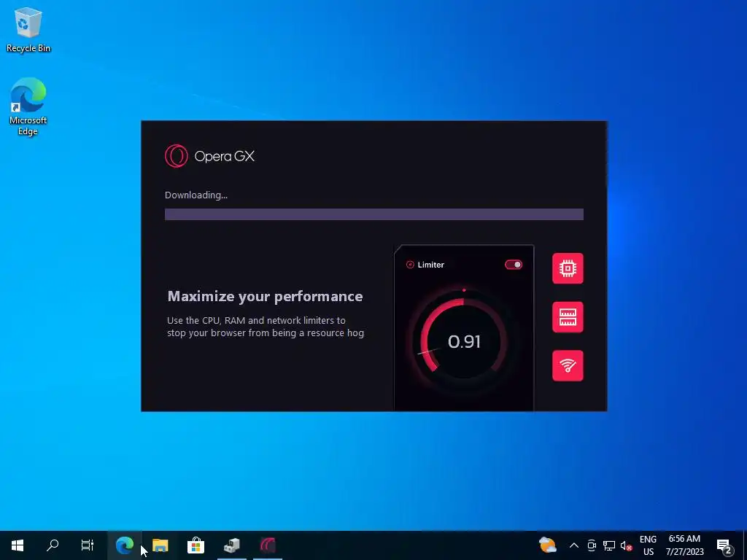Viewport: 747px width, 560px height.
Task: Click the "Maximize your performance" heading
Action: click(x=265, y=297)
